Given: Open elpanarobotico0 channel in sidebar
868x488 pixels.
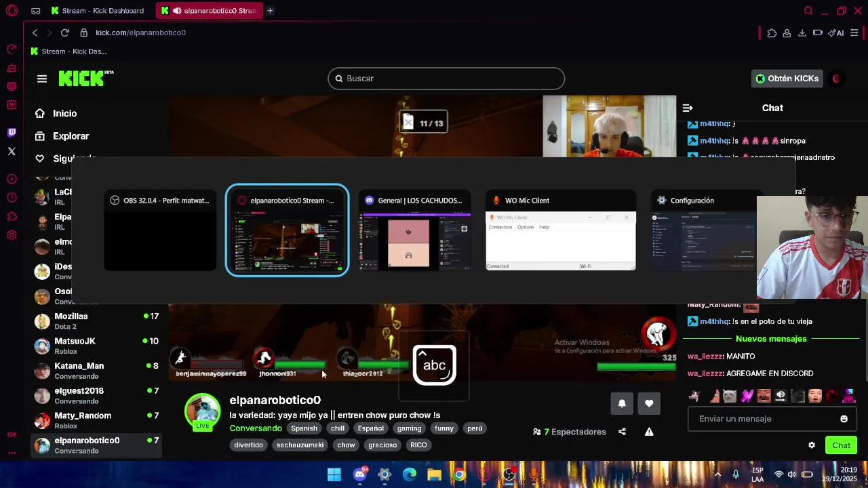Looking at the screenshot, I should click(x=98, y=445).
